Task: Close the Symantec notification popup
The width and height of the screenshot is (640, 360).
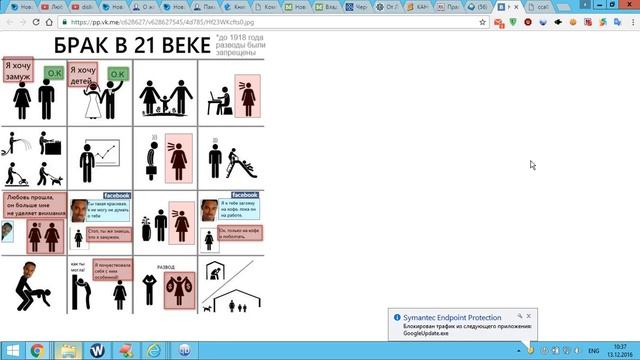Action: tap(529, 316)
